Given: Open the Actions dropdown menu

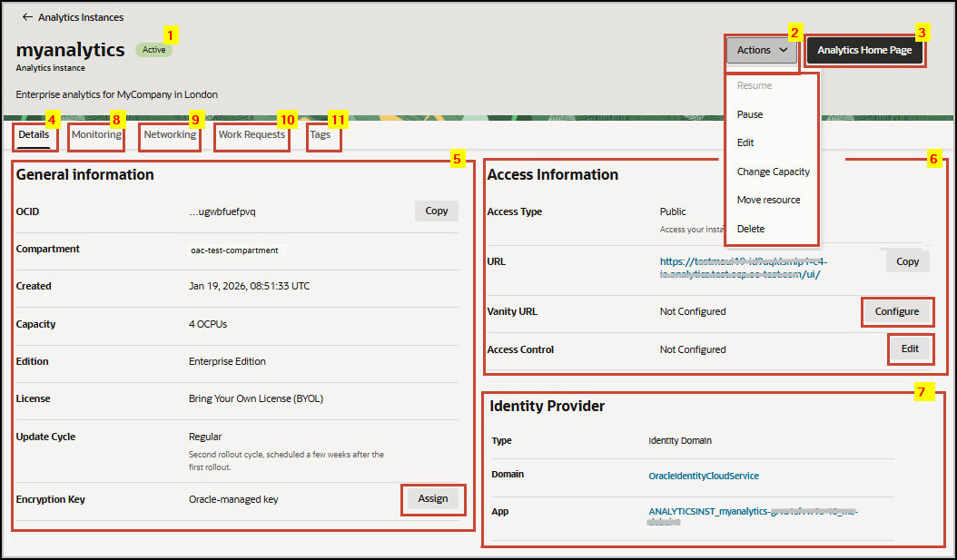Looking at the screenshot, I should coord(762,50).
